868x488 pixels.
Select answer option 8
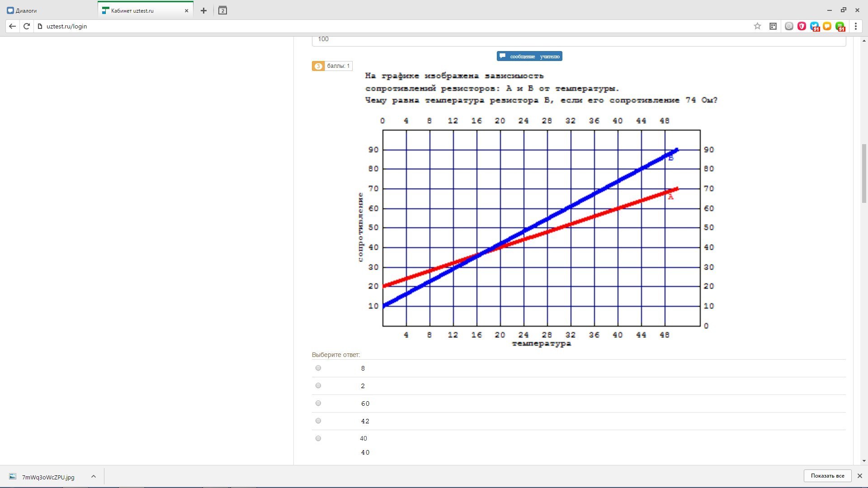pos(318,368)
